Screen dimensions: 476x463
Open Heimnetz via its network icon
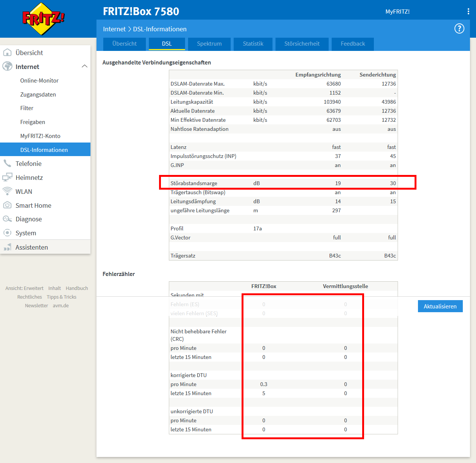click(x=8, y=177)
